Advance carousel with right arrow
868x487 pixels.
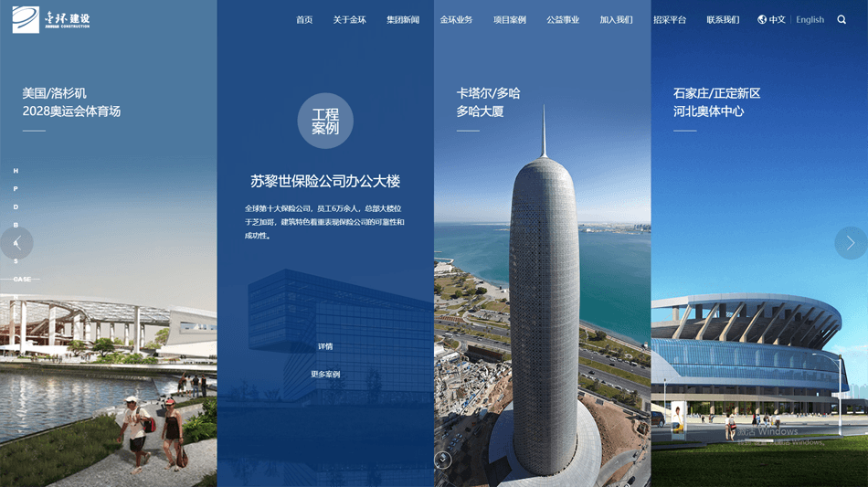[x=850, y=243]
